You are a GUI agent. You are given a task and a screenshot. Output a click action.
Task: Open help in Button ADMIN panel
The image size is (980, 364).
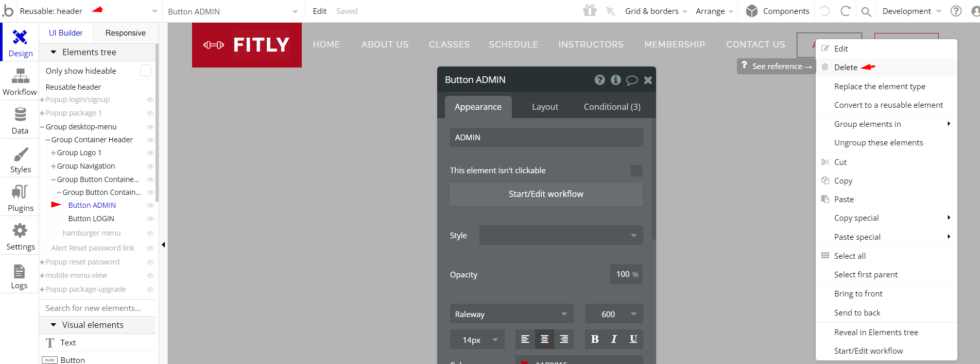click(599, 80)
